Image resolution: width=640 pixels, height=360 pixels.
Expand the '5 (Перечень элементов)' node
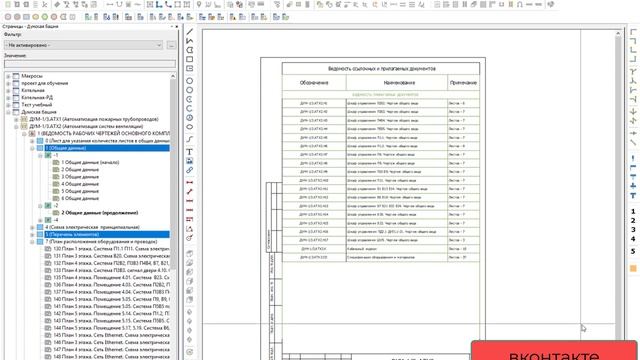32,235
